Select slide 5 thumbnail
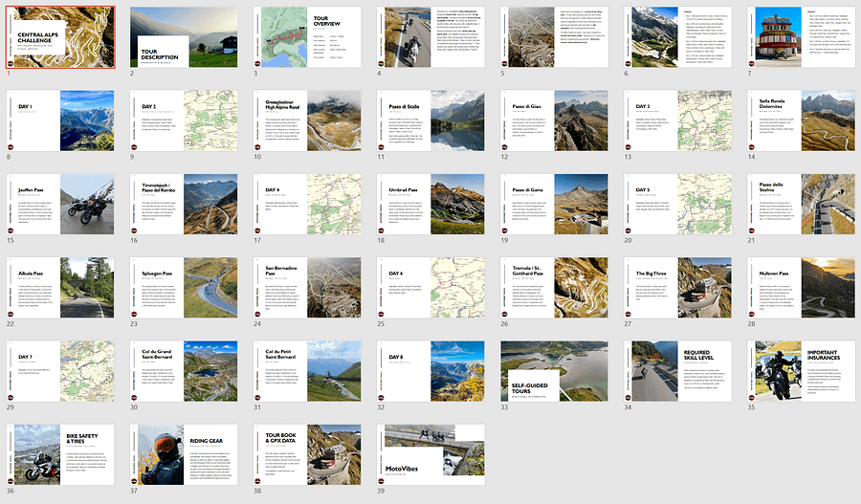The width and height of the screenshot is (861, 504). [555, 37]
